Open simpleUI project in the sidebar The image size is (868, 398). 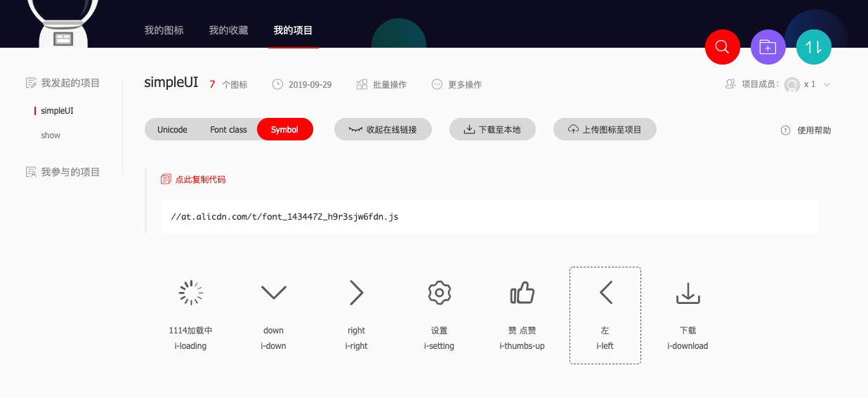[x=57, y=111]
